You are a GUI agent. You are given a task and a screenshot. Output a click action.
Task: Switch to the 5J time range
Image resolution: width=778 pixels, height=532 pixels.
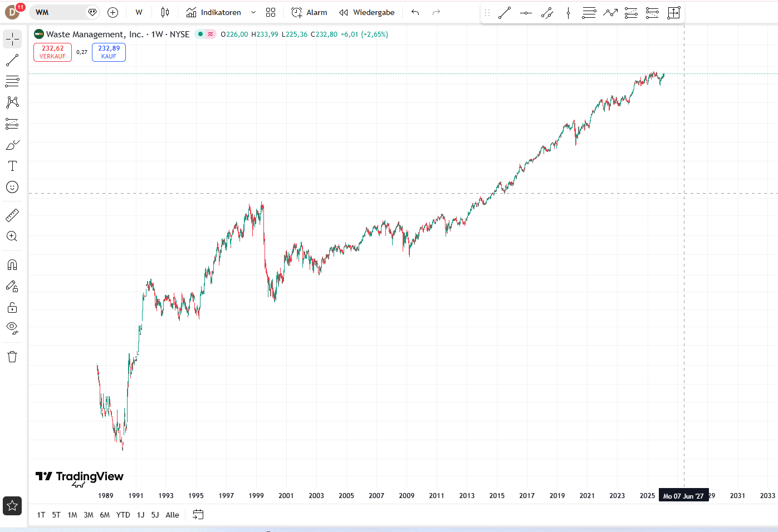[155, 515]
